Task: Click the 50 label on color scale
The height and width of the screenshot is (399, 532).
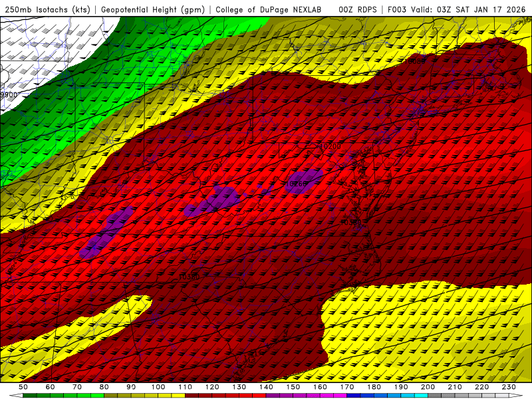Action: [23, 387]
